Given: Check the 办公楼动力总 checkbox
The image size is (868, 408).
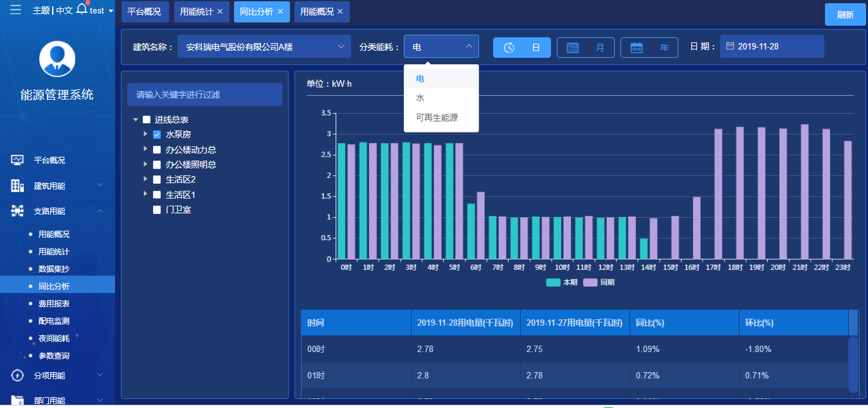Looking at the screenshot, I should click(157, 149).
